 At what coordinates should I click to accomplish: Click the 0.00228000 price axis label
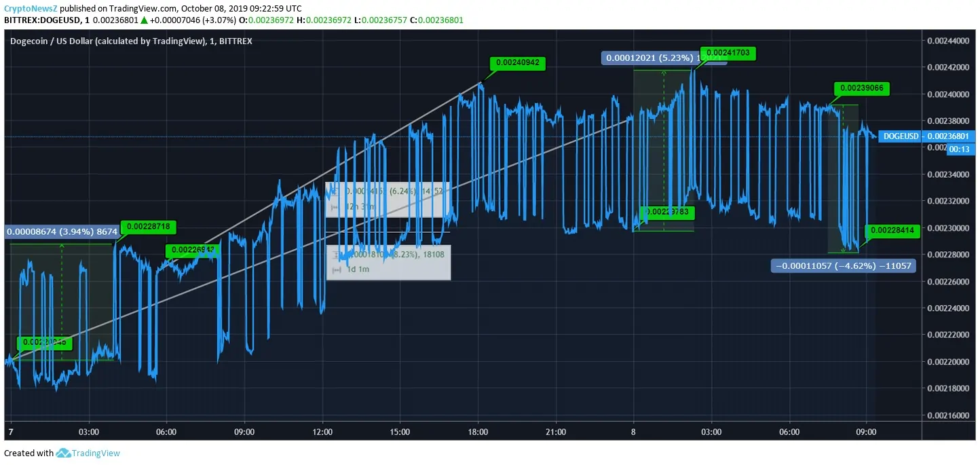click(947, 255)
